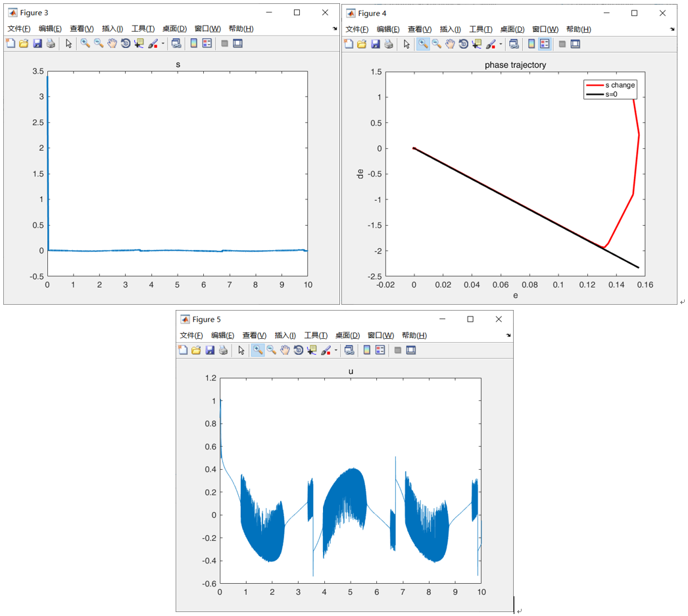
Task: Click the New Figure button in Figure 5
Action: click(182, 350)
